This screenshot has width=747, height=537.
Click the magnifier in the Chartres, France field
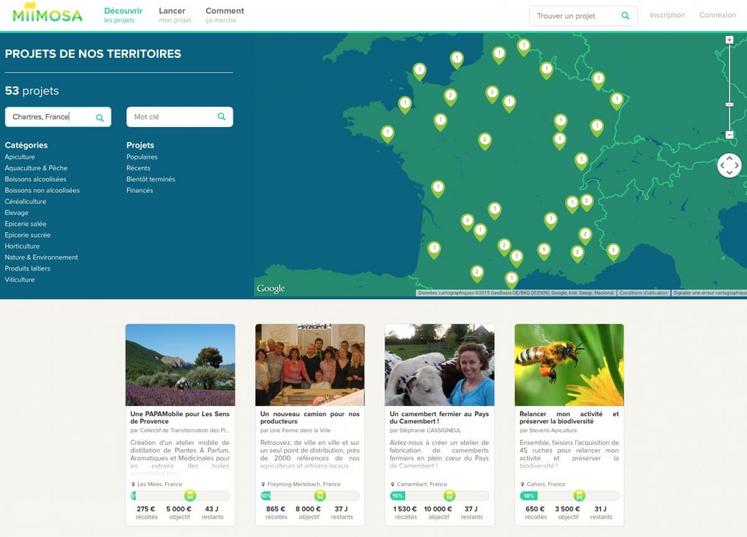pos(100,117)
